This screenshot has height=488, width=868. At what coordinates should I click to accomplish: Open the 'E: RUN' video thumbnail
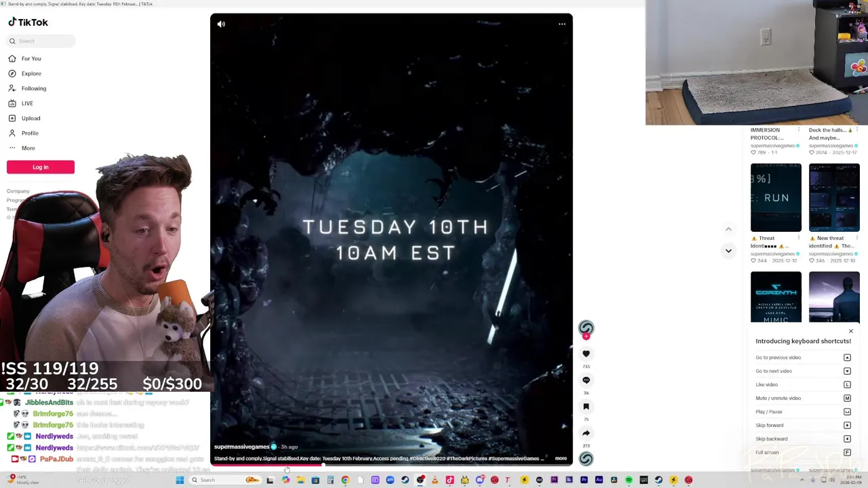click(776, 197)
